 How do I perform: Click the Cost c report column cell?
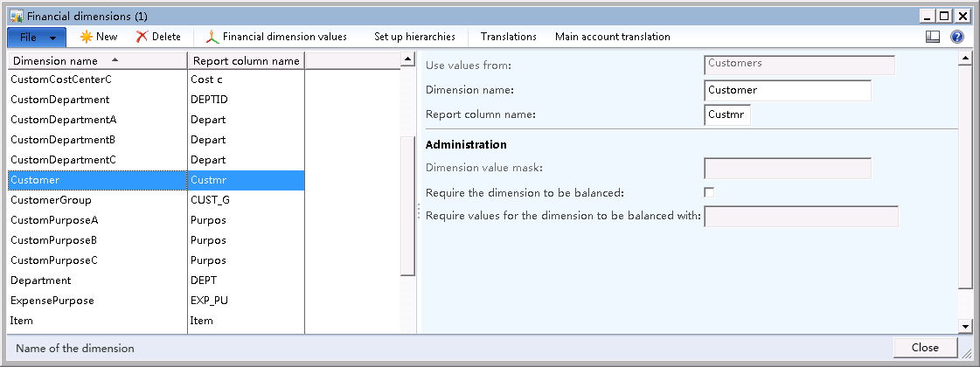click(x=247, y=80)
